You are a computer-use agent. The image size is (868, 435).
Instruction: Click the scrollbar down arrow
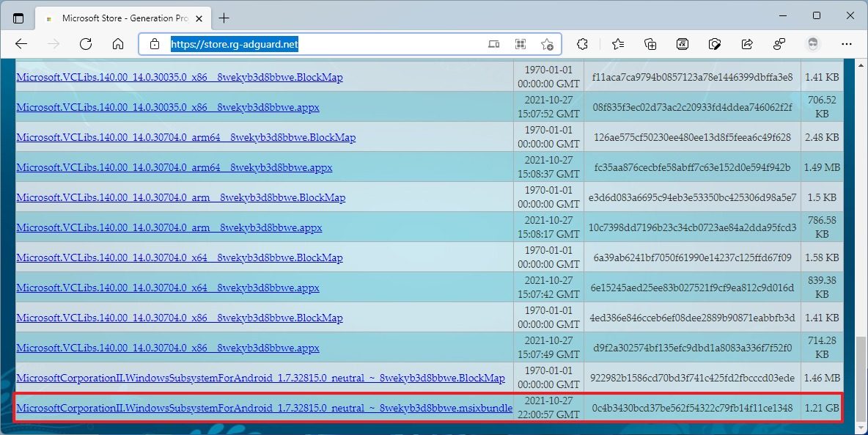[x=860, y=429]
